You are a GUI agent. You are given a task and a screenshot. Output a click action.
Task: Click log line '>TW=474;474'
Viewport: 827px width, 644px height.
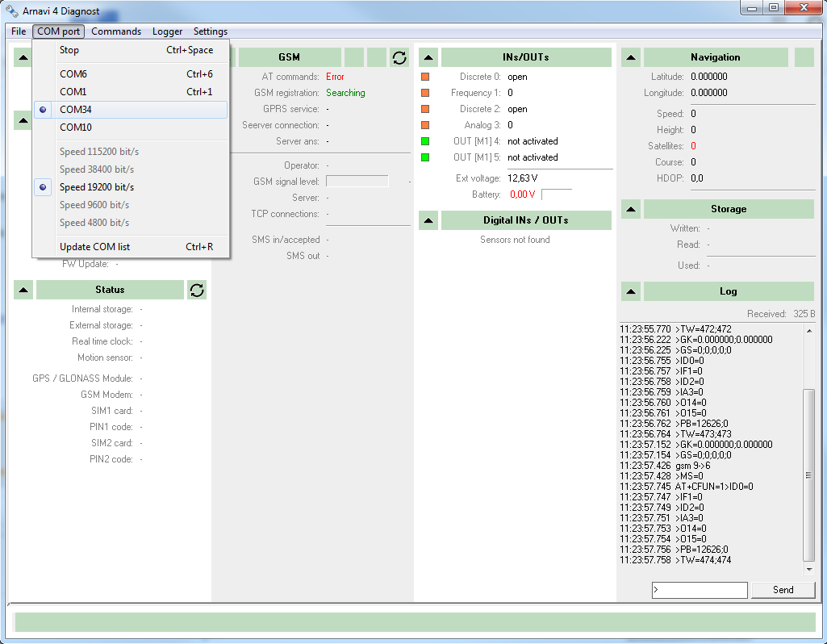703,560
